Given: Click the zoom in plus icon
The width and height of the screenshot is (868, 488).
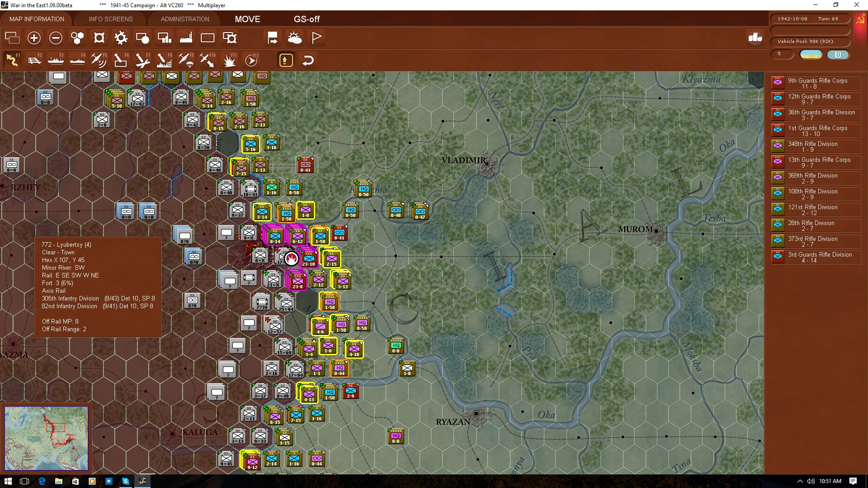Looking at the screenshot, I should (34, 38).
